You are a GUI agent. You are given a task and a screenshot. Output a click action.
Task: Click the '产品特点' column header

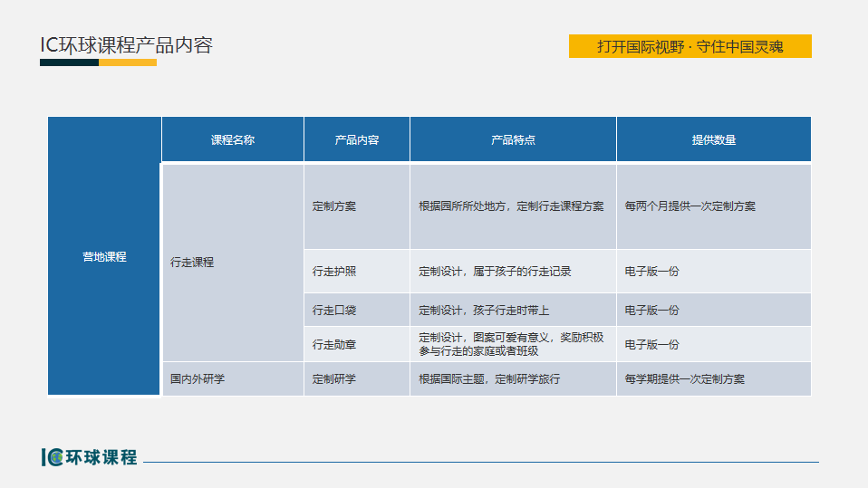click(x=513, y=139)
